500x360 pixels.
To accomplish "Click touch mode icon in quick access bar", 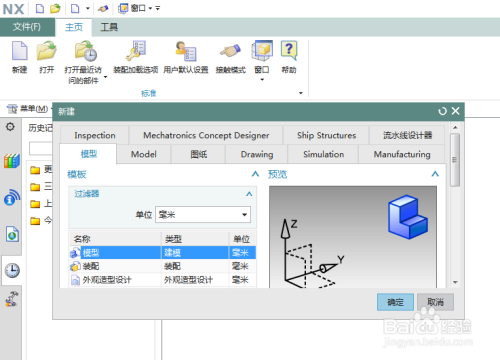I will click(103, 9).
